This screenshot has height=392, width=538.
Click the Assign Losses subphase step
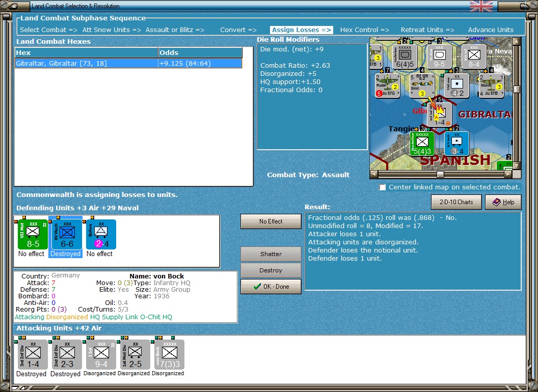click(302, 30)
